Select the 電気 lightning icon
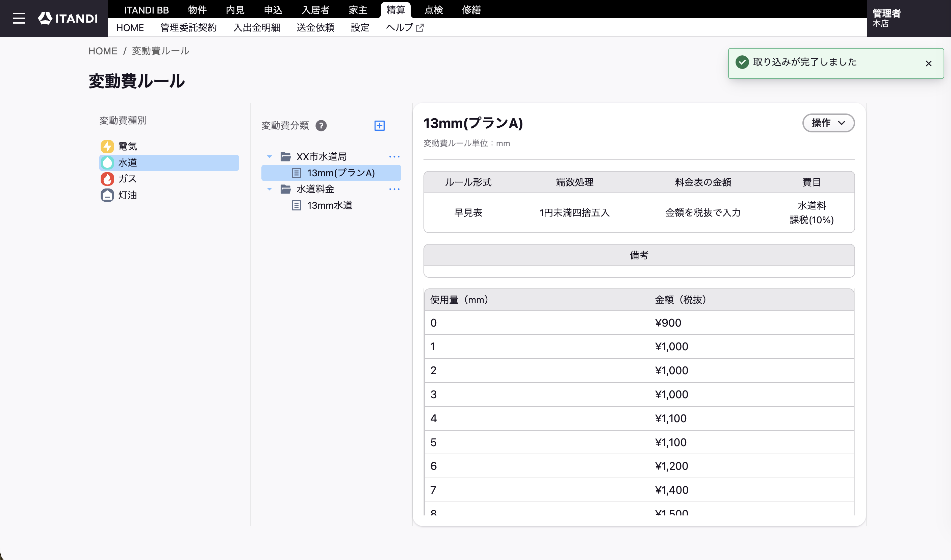Image resolution: width=951 pixels, height=560 pixels. (x=107, y=146)
